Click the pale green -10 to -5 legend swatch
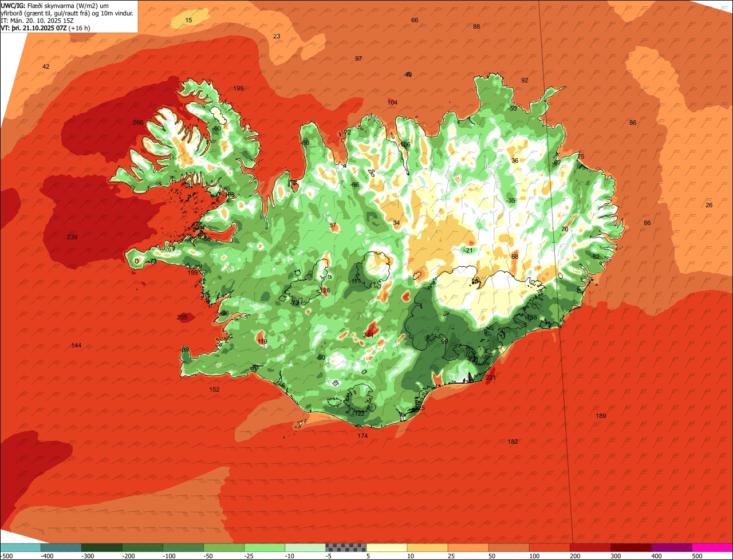 point(305,547)
